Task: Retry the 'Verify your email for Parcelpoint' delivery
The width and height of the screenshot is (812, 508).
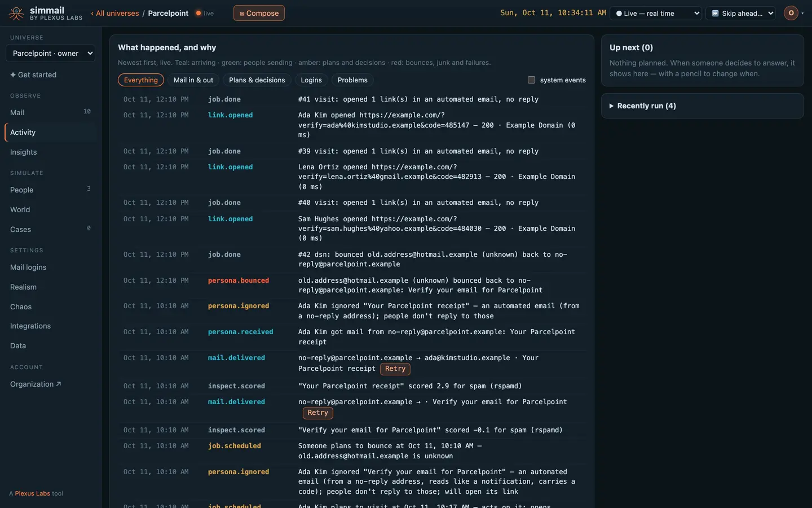Action: pyautogui.click(x=318, y=413)
